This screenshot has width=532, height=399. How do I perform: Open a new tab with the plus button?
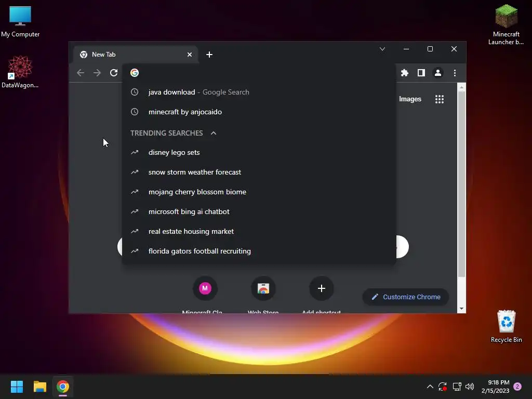(209, 55)
